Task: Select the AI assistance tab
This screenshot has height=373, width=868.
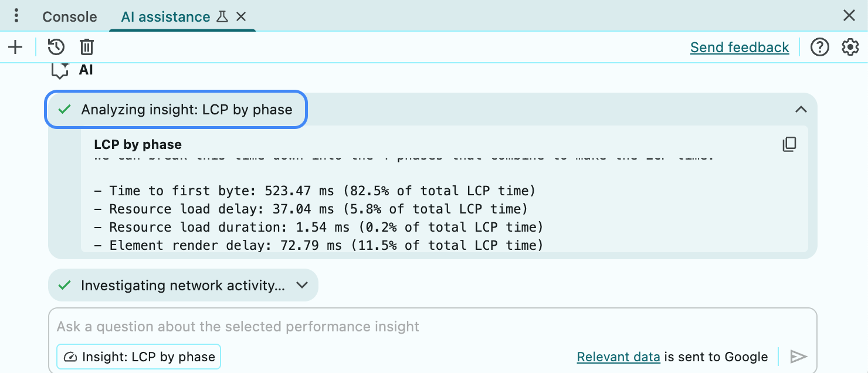Action: tap(164, 16)
